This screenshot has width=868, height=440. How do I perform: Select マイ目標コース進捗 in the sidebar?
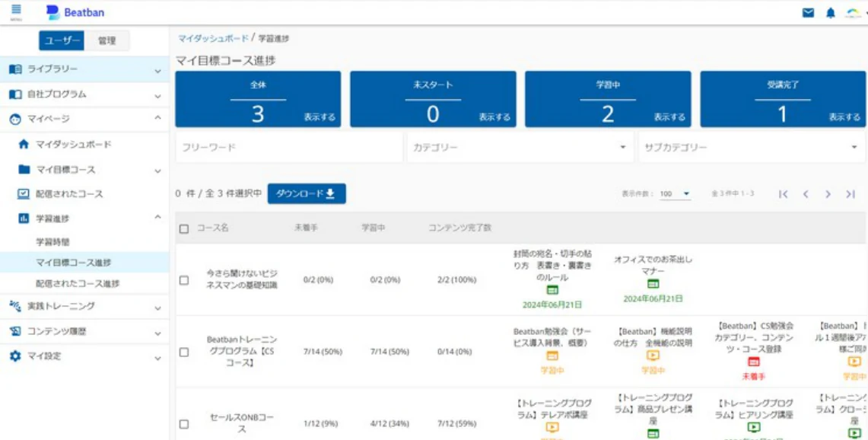(84, 262)
